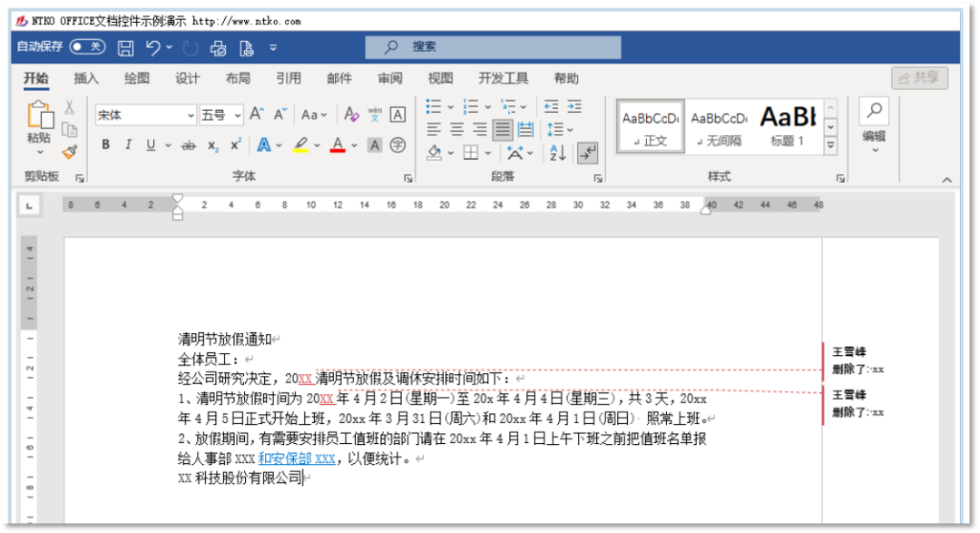Click the 和安保部 hyperlink in the document
The width and height of the screenshot is (980, 533).
(x=284, y=457)
